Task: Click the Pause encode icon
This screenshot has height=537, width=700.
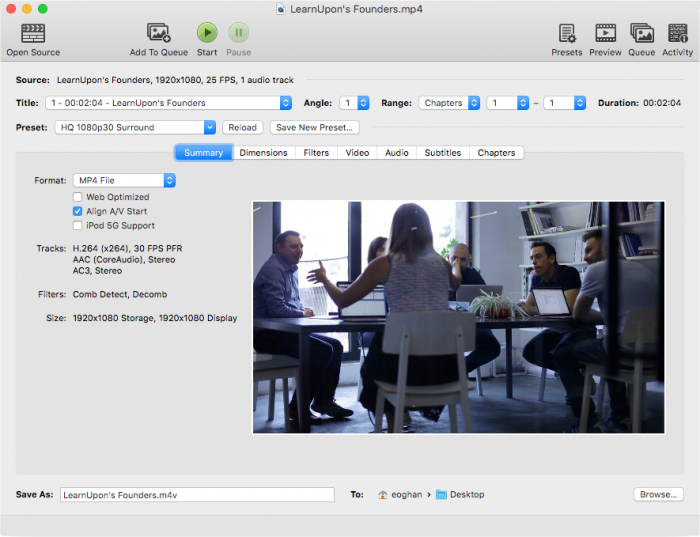Action: (238, 33)
